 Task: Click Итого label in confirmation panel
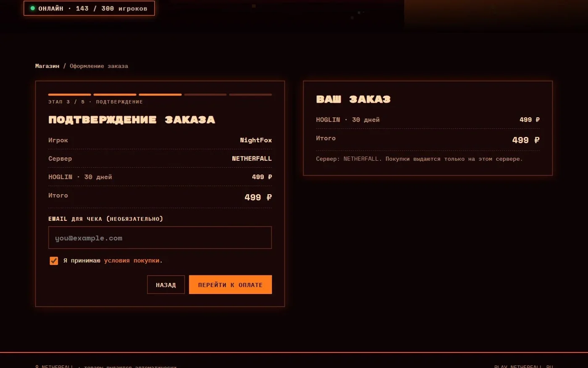click(x=58, y=196)
